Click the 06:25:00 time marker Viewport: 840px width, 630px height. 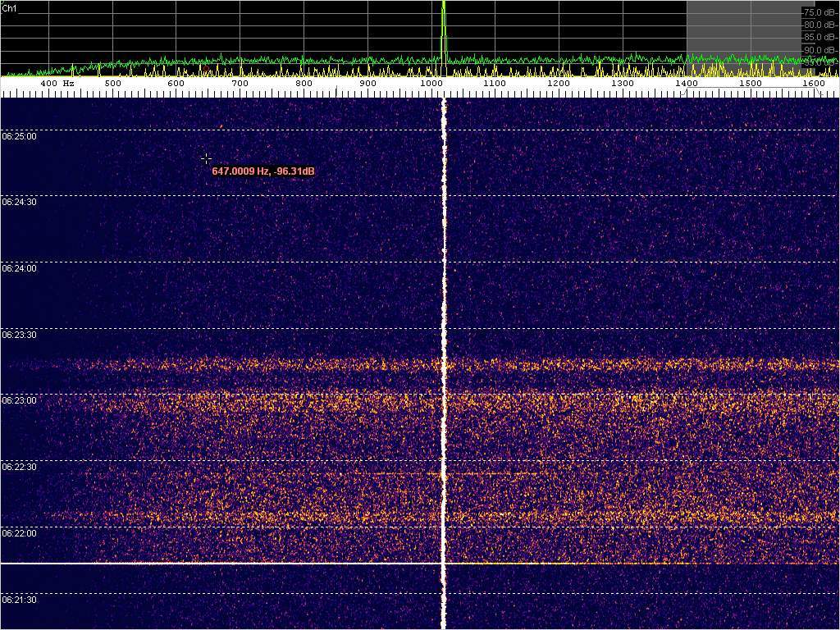(x=19, y=136)
